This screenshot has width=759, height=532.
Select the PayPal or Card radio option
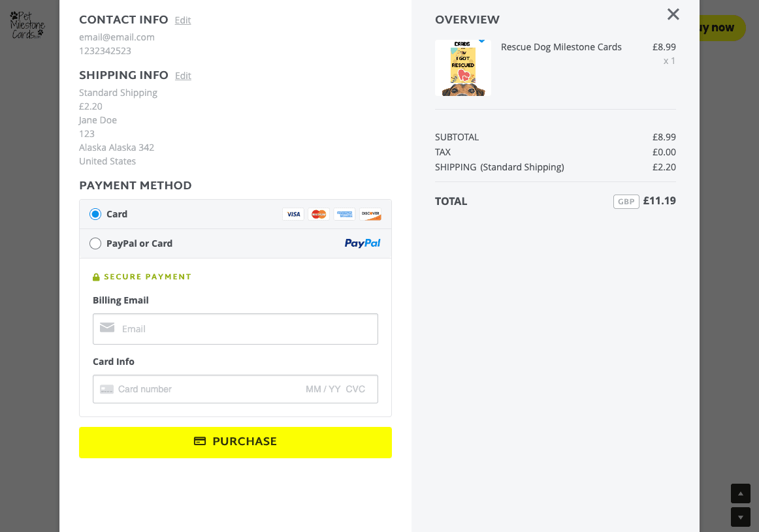pos(95,243)
